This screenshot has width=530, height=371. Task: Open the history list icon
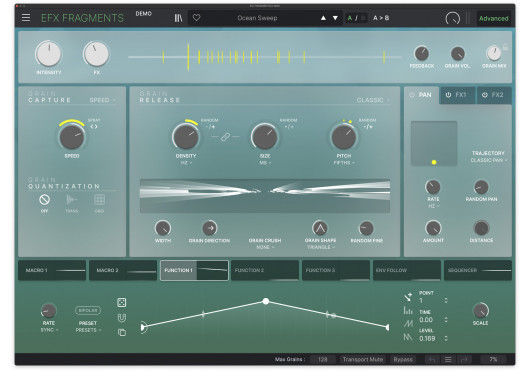(448, 360)
